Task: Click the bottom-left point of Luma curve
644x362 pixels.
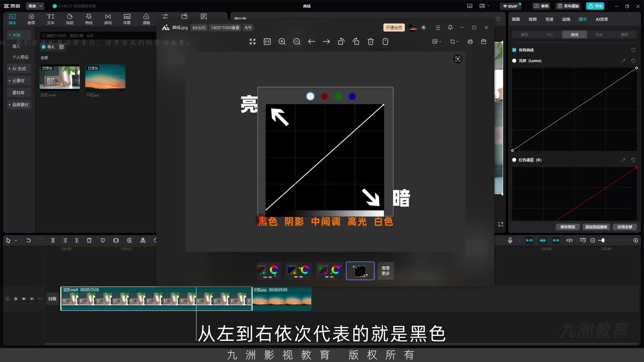Action: point(513,150)
